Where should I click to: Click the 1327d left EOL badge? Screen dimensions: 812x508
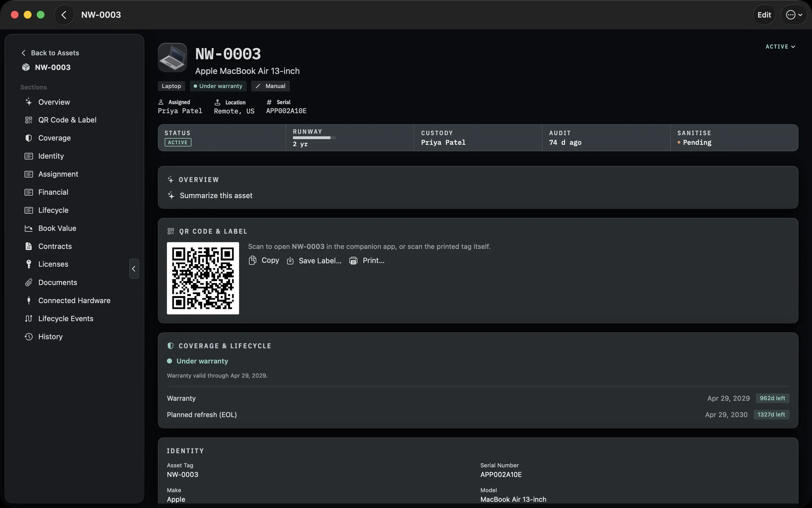[771, 415]
